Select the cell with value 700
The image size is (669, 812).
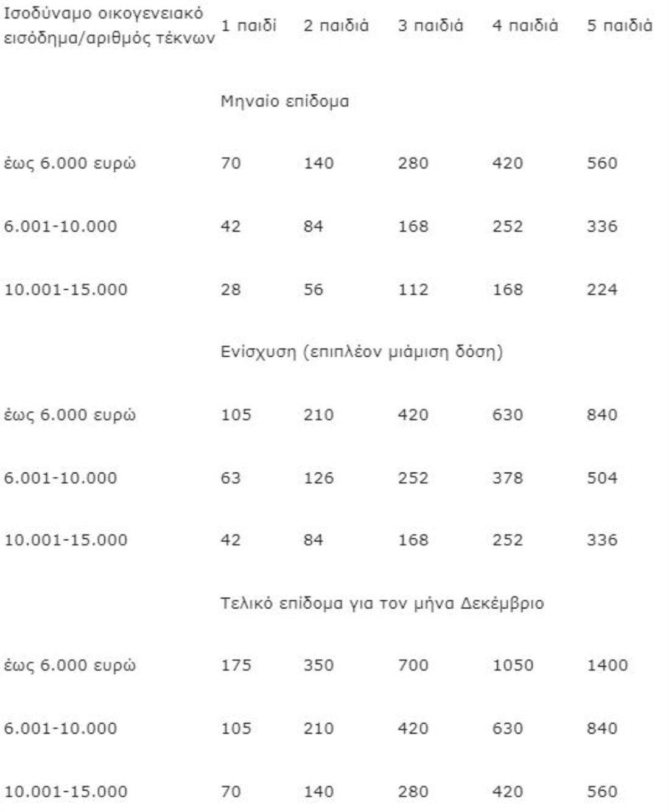click(413, 665)
